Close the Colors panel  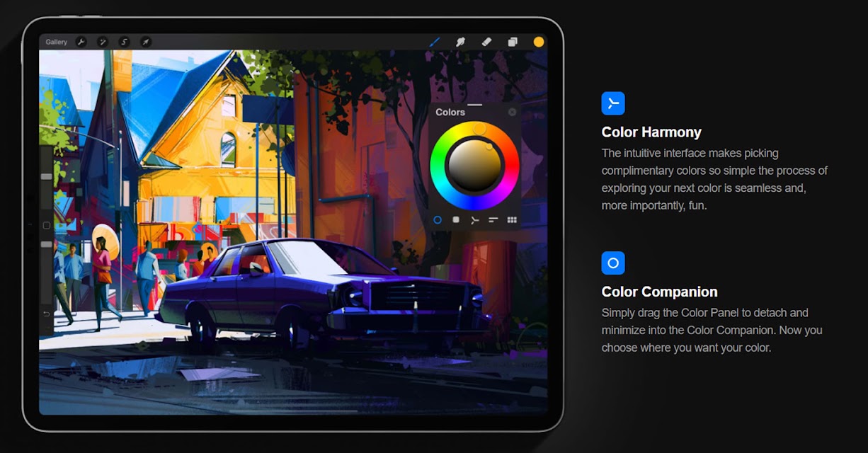click(512, 112)
